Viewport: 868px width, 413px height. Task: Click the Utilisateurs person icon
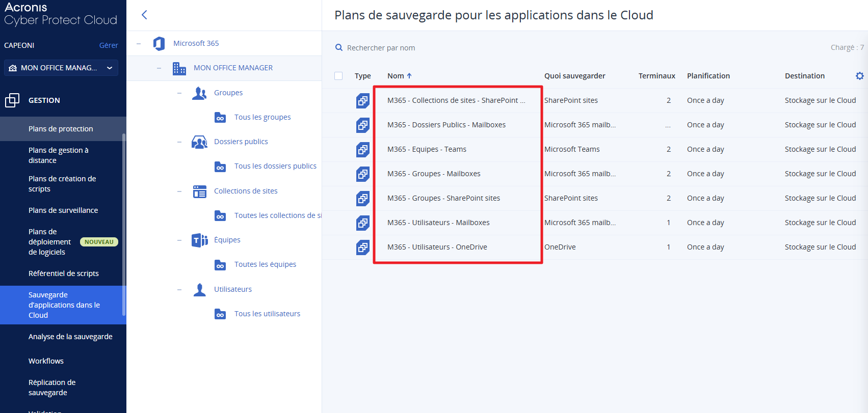click(x=200, y=290)
